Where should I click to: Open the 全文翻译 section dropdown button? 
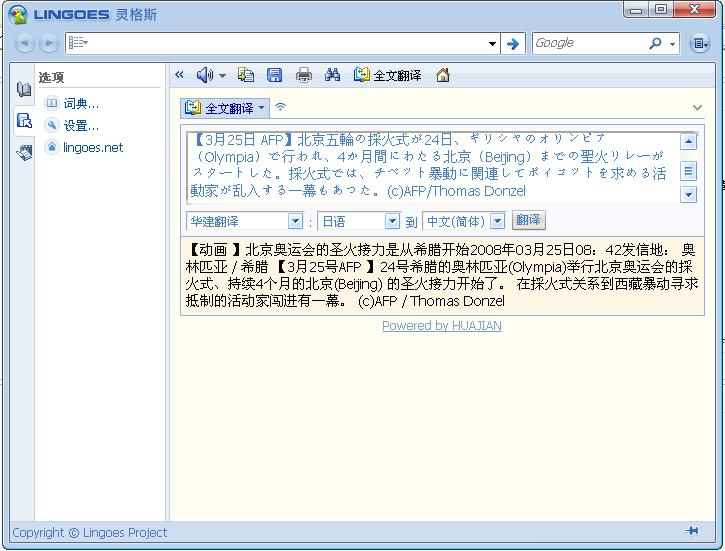pyautogui.click(x=225, y=108)
